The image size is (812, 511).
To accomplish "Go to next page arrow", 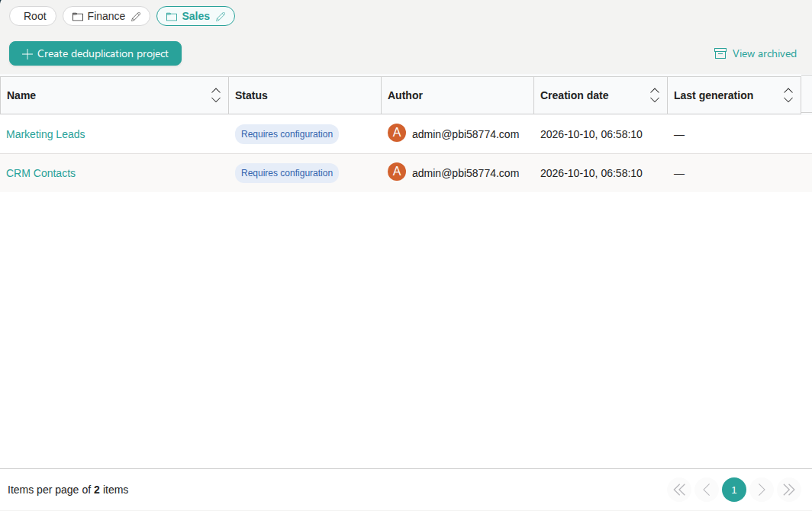I will 762,490.
